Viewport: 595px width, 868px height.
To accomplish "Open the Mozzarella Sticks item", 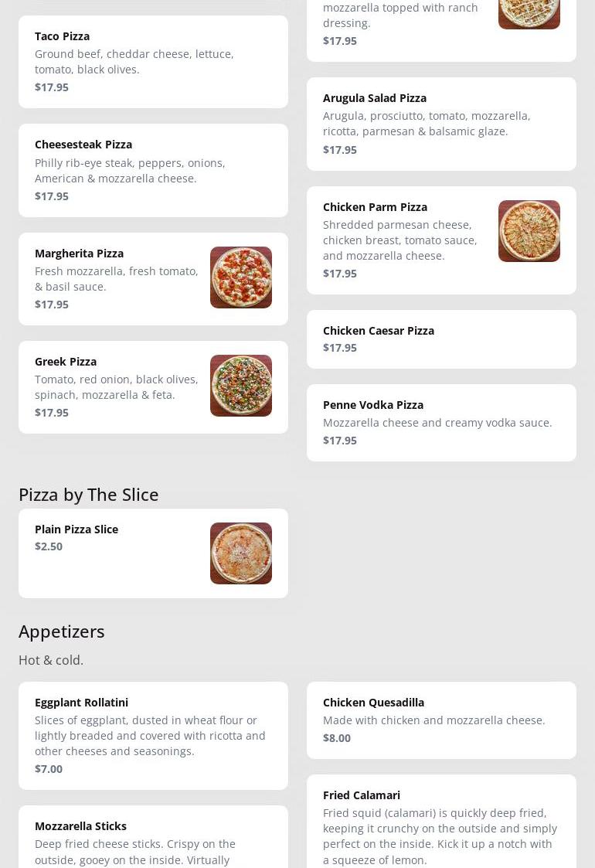I will 153,837.
